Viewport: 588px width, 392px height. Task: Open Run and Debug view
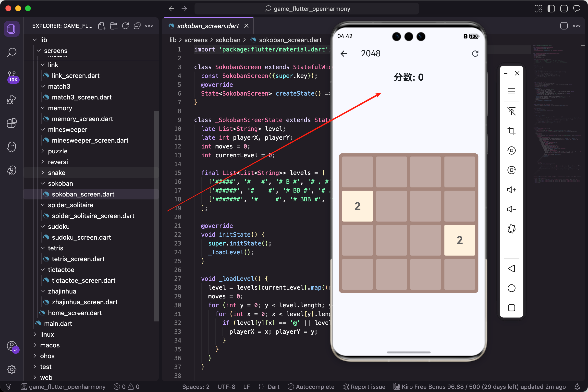click(12, 99)
